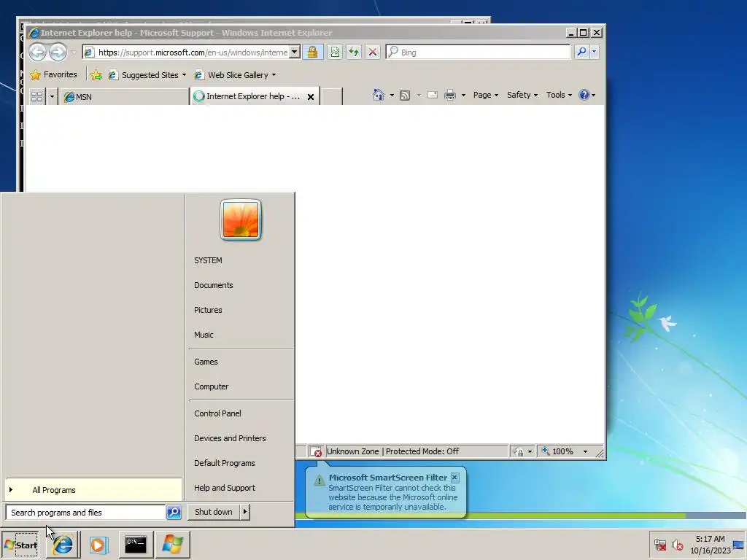
Task: Expand the address bar URL dropdown
Action: coord(295,52)
